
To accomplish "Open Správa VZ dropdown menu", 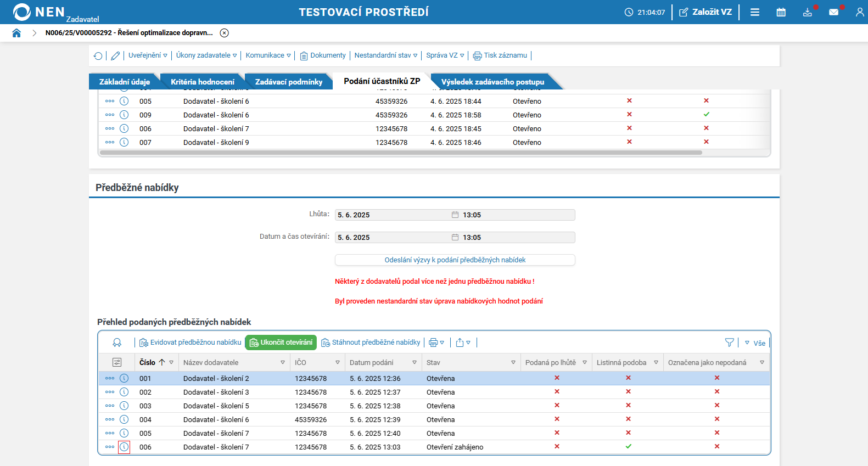I will point(445,55).
